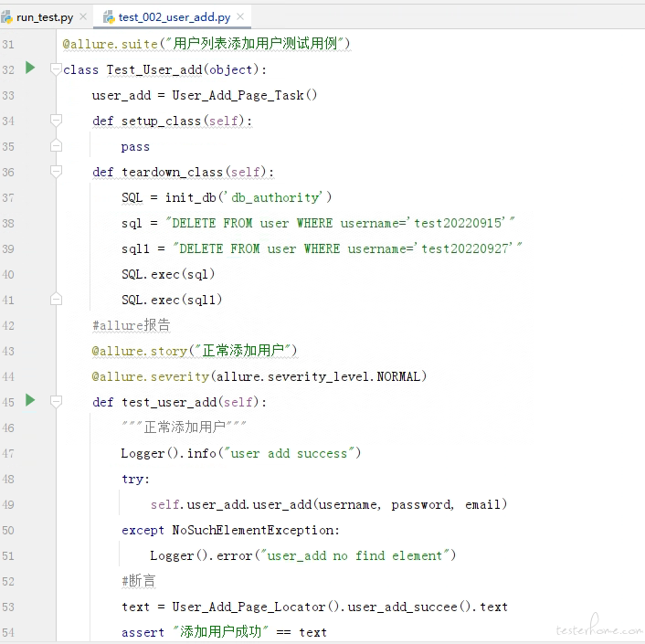Click the 正常添加用户 docstring on line 46
The height and width of the screenshot is (644, 645).
coord(184,427)
